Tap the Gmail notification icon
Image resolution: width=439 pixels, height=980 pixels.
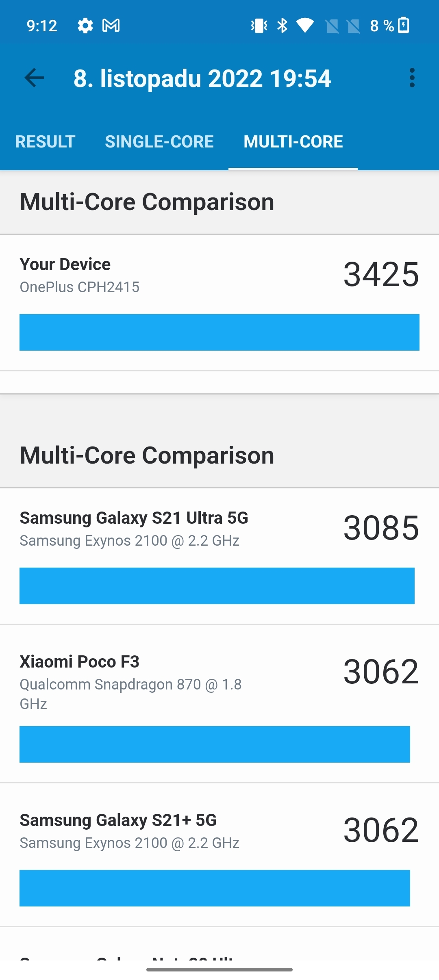111,26
